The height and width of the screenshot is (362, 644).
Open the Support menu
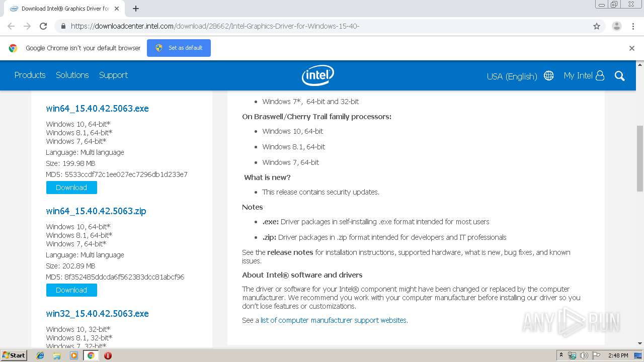click(x=113, y=75)
